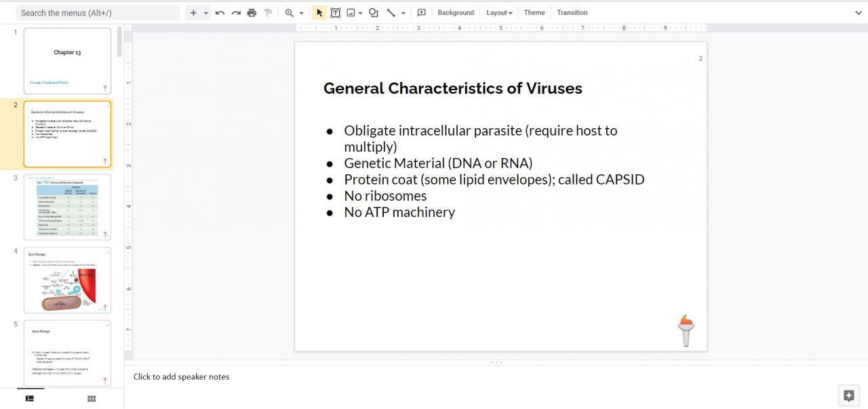
Task: Select slide 4 Size Range thumbnail
Action: click(x=67, y=280)
